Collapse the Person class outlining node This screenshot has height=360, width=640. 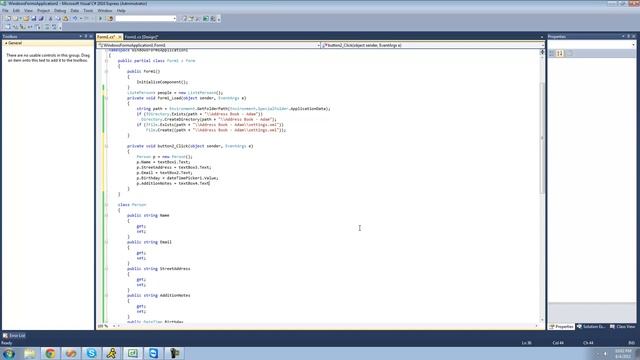(x=107, y=204)
